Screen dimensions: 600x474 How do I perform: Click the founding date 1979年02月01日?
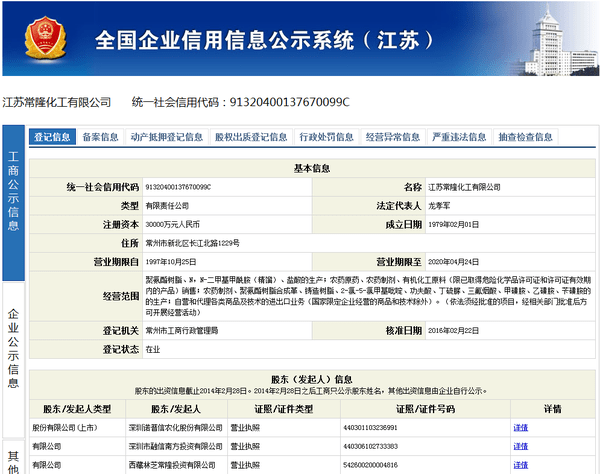pos(453,225)
